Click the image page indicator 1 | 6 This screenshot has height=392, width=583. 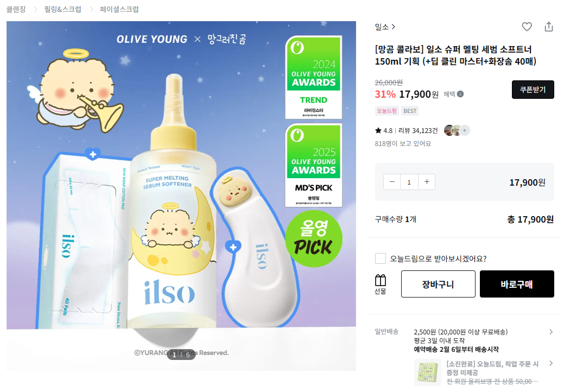[181, 355]
